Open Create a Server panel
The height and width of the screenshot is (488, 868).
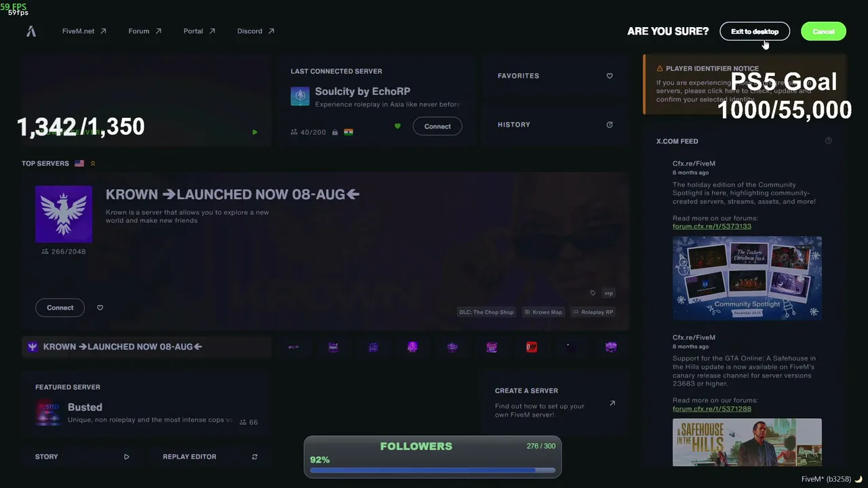pyautogui.click(x=555, y=403)
